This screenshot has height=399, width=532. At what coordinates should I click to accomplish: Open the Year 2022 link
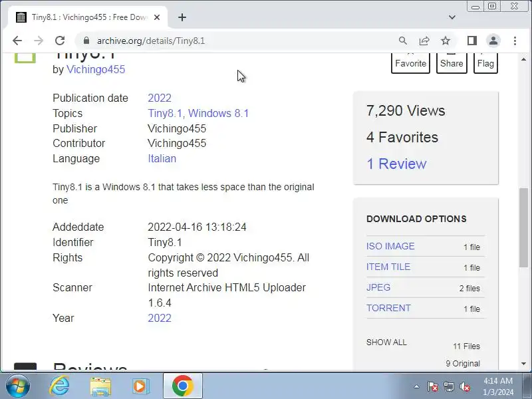(160, 318)
